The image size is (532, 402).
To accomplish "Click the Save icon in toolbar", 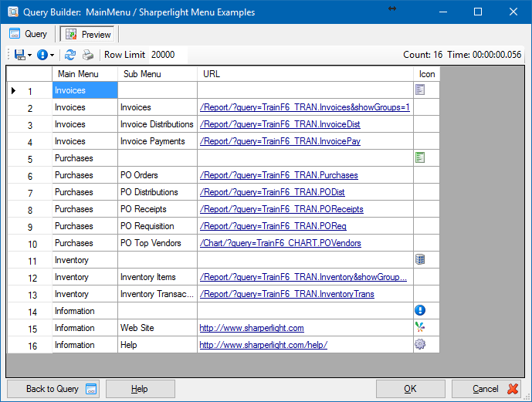I will [x=19, y=55].
